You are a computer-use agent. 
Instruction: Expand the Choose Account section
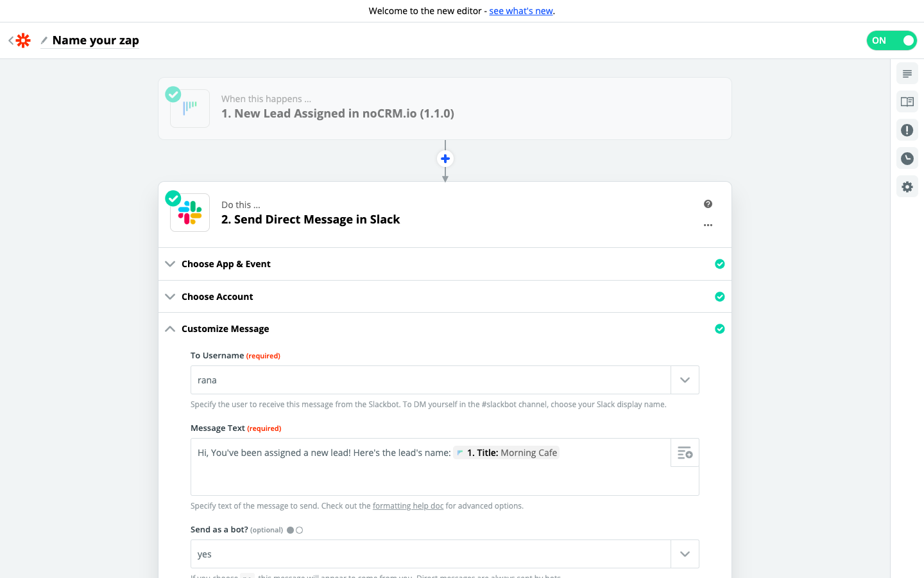pyautogui.click(x=217, y=297)
